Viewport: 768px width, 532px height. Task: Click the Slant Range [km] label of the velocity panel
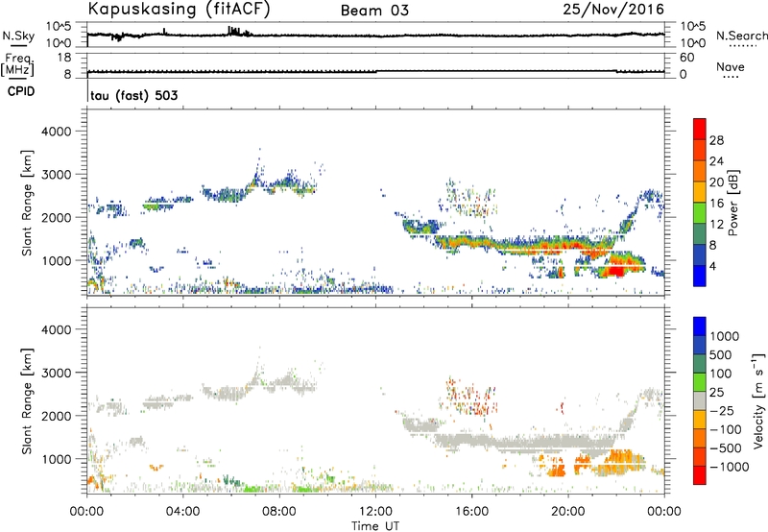pyautogui.click(x=27, y=400)
